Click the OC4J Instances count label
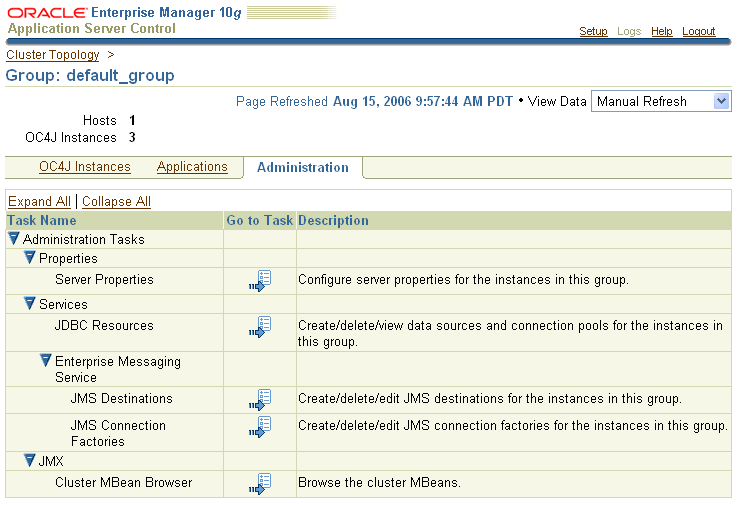Viewport: 738px width, 505px height. pos(71,137)
